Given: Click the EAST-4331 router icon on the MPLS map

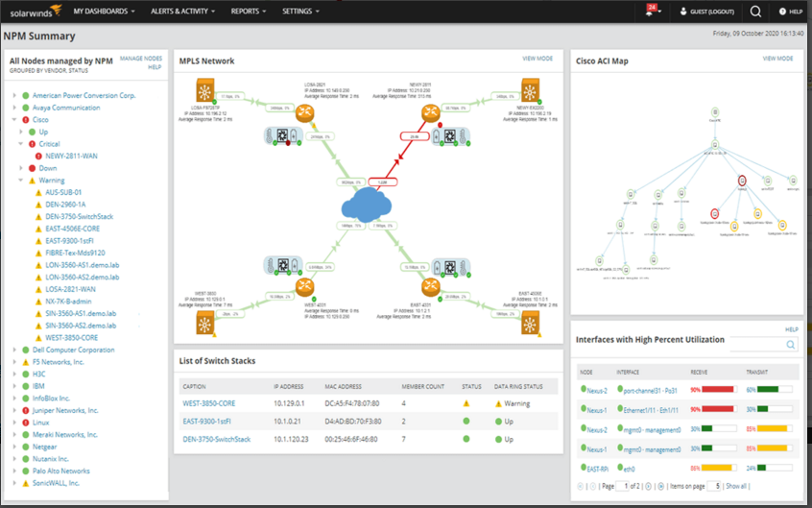Looking at the screenshot, I should pos(430,287).
